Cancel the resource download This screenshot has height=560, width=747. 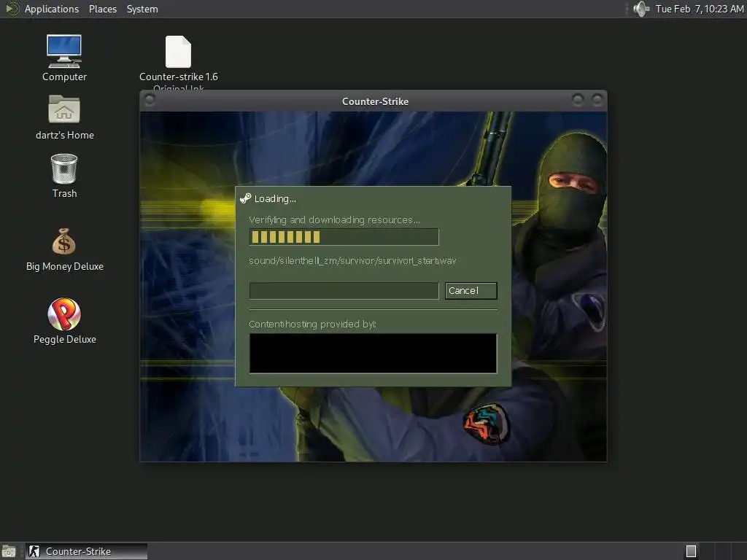[471, 291]
